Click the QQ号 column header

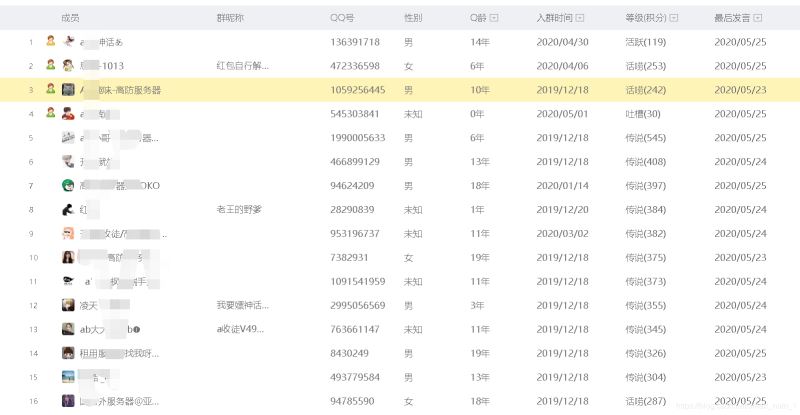[342, 18]
